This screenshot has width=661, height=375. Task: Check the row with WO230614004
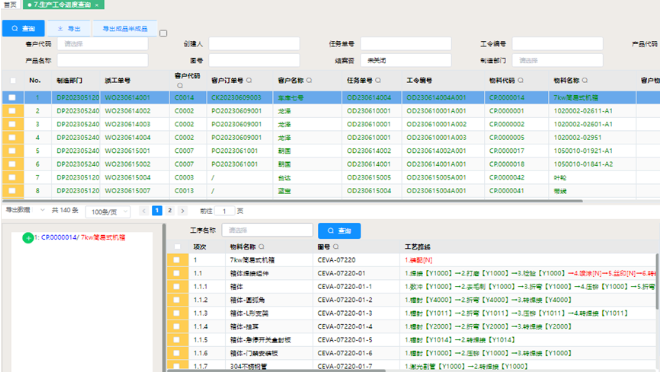coord(12,137)
